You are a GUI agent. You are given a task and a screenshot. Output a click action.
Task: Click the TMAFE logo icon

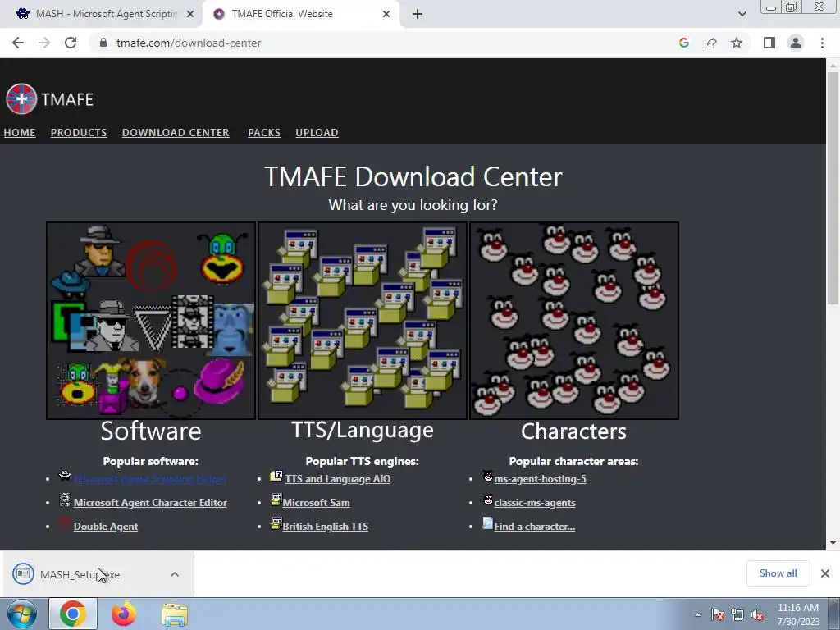click(21, 99)
